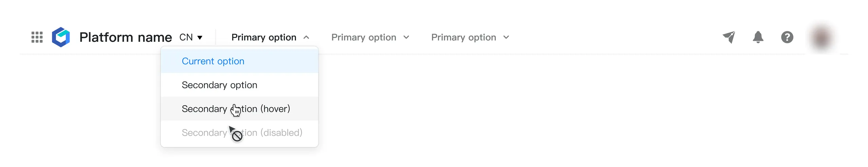Image resolution: width=868 pixels, height=167 pixels.
Task: Collapse the first Primary option up-chevron
Action: (306, 37)
